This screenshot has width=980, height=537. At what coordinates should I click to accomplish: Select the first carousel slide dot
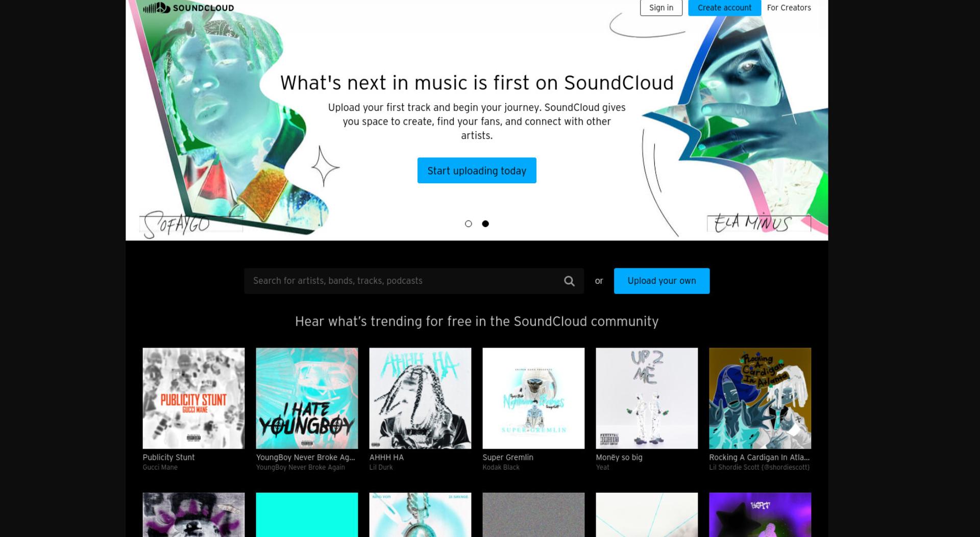(469, 224)
